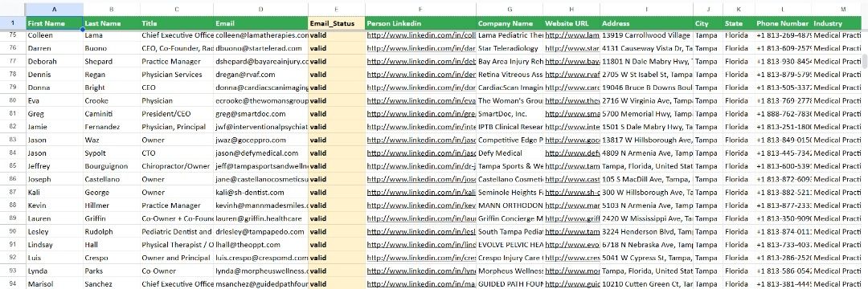
Task: Select the title cell 'CTO'
Action: tap(177, 153)
